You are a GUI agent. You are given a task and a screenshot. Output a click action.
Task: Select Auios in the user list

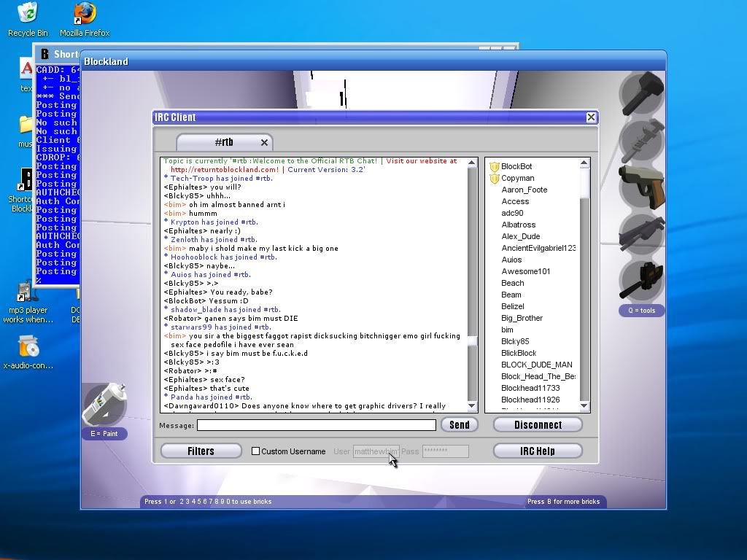coord(511,260)
